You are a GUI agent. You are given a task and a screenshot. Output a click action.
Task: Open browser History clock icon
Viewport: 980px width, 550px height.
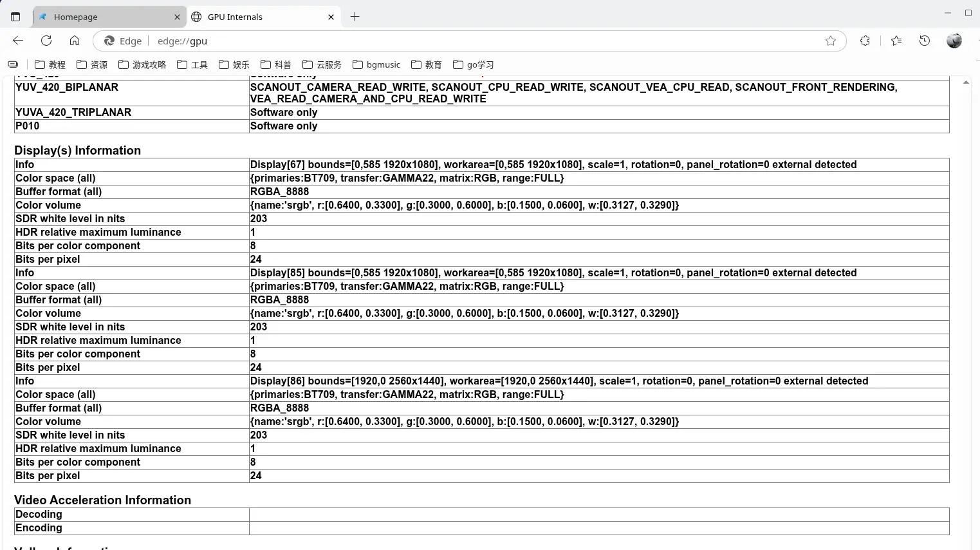pyautogui.click(x=925, y=41)
